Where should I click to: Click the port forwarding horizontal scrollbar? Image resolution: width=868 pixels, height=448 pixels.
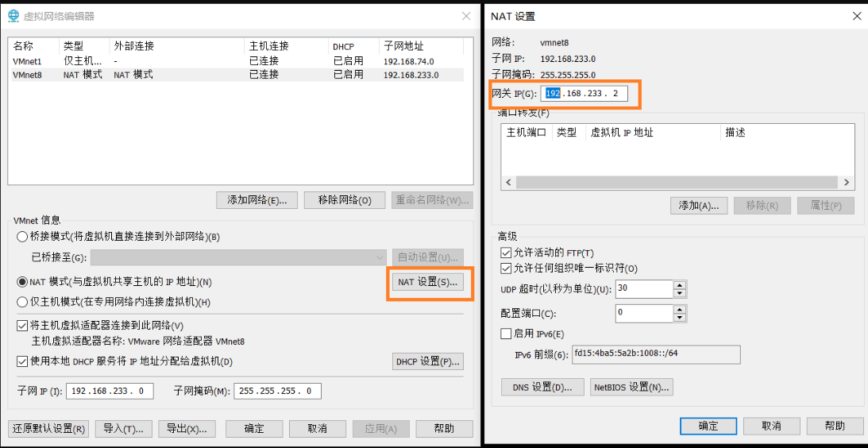(x=677, y=182)
